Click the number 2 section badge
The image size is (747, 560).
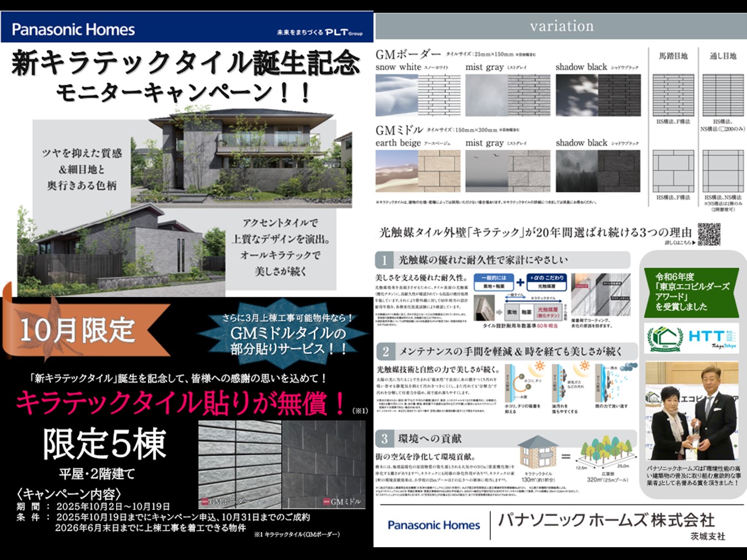pyautogui.click(x=385, y=351)
